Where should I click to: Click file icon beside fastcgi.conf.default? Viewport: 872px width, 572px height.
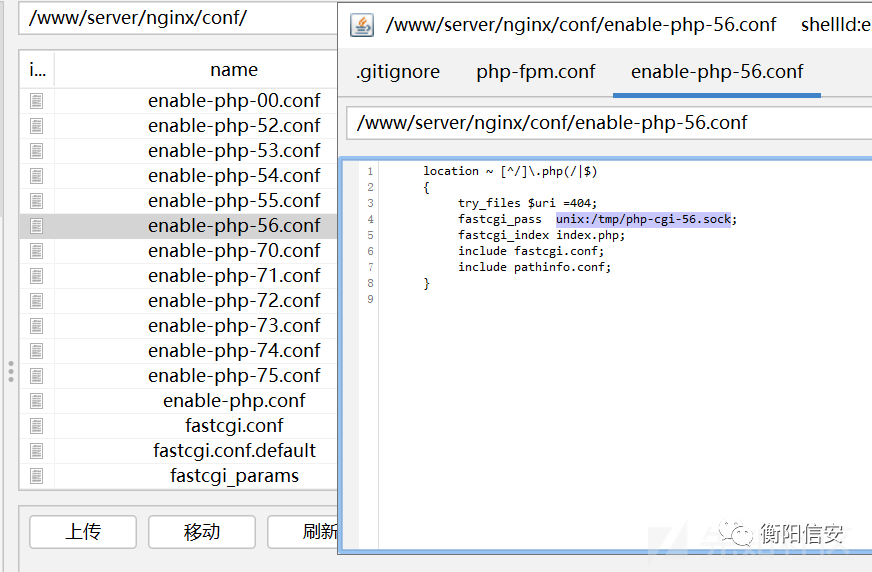(36, 451)
